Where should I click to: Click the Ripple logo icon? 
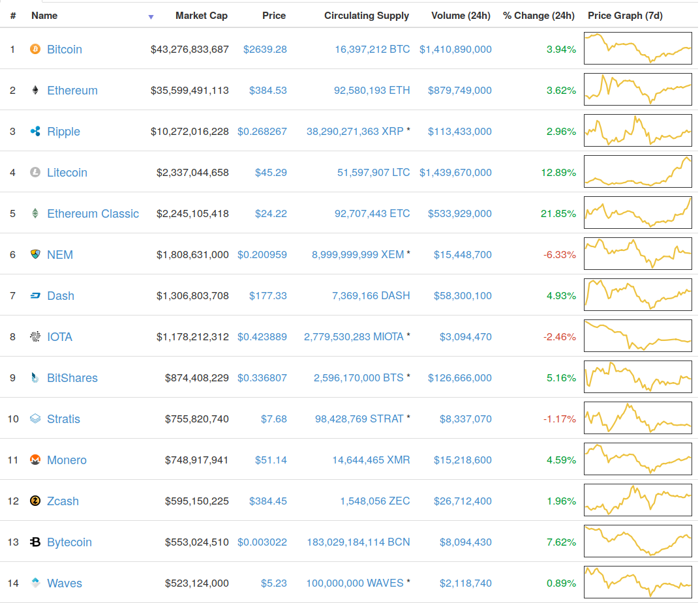[x=35, y=131]
